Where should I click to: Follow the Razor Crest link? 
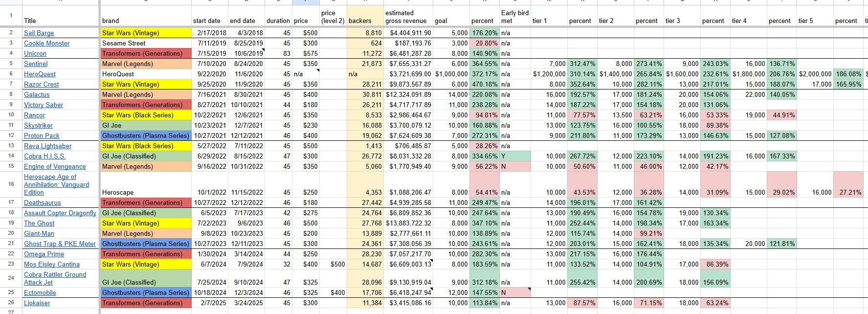tap(42, 84)
